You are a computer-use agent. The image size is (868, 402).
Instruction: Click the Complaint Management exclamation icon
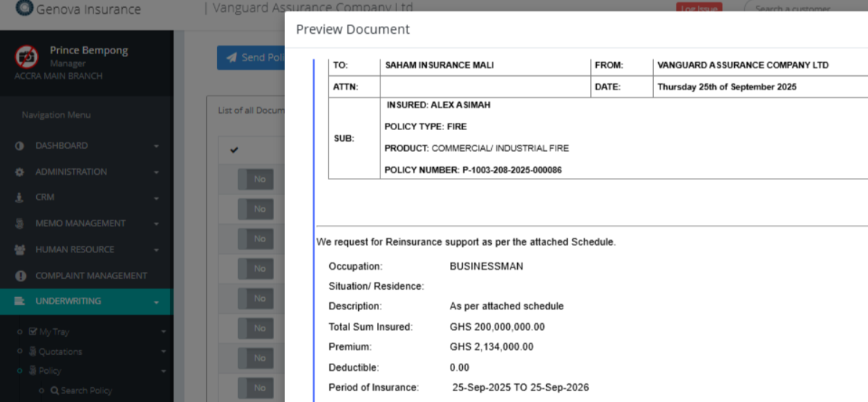[x=20, y=275]
